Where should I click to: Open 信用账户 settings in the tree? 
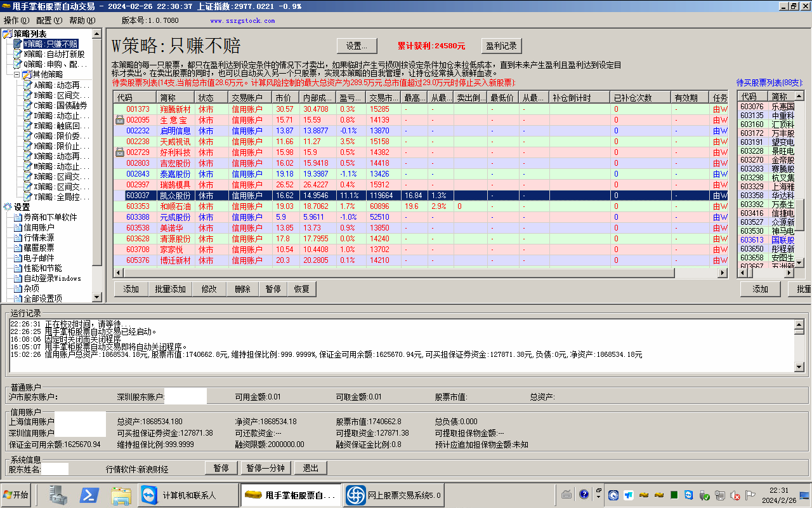click(x=39, y=227)
